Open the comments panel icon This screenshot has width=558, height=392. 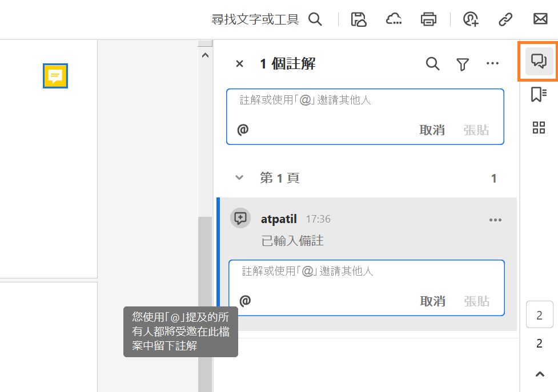[539, 62]
